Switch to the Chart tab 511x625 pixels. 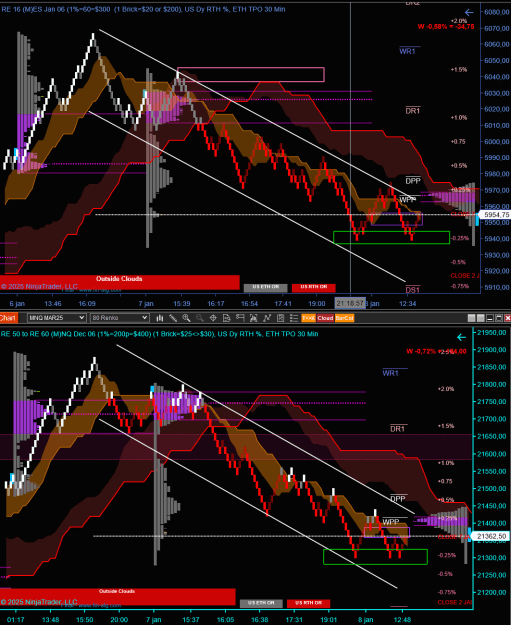tap(8, 318)
